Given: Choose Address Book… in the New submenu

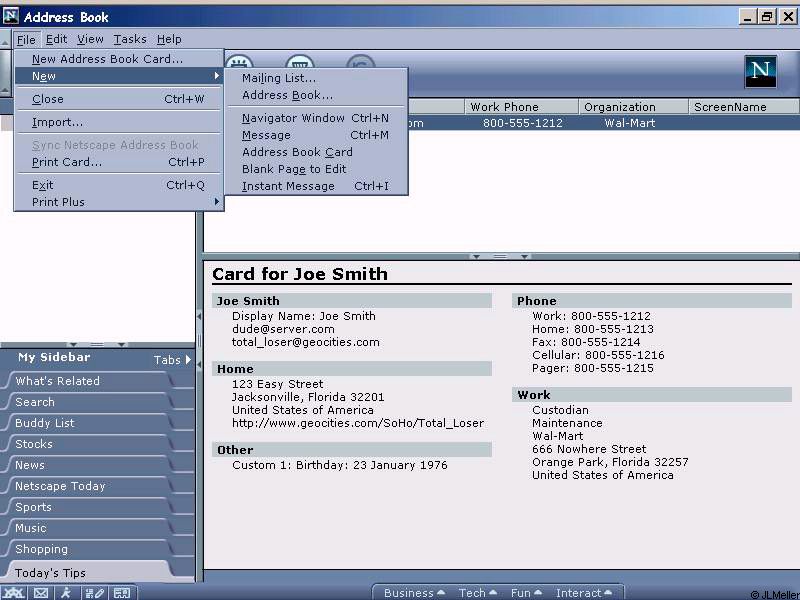Looking at the screenshot, I should (x=316, y=95).
